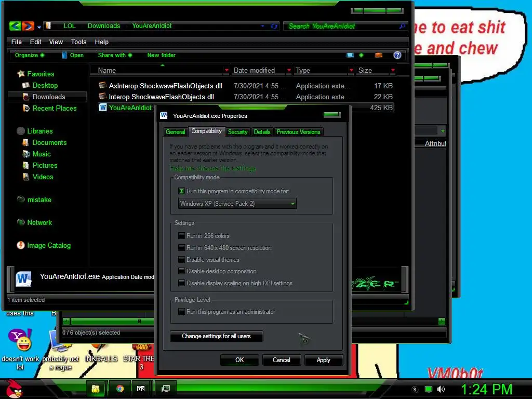Click the Help me choose the settings link
This screenshot has width=532, height=399.
click(x=212, y=168)
